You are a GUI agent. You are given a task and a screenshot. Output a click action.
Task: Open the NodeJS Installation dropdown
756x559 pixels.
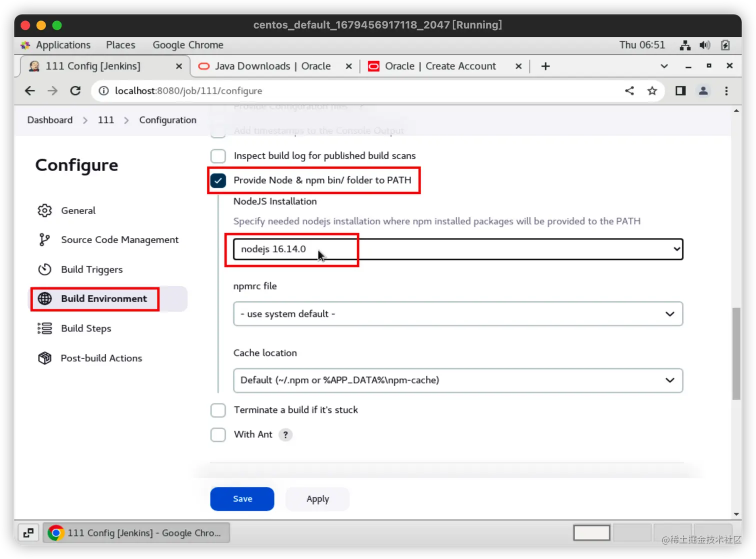(x=458, y=249)
